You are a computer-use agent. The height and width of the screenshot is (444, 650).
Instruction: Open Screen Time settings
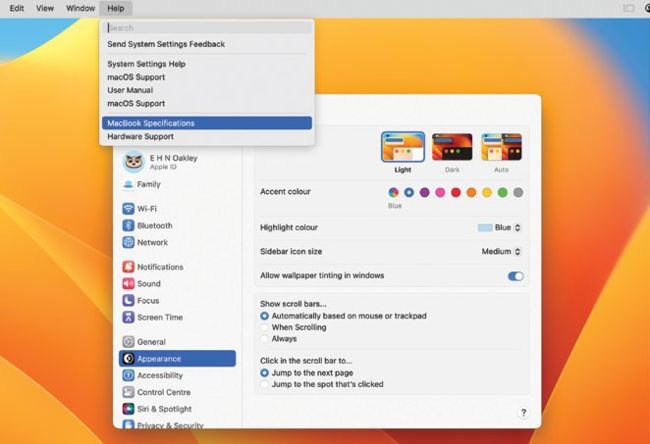160,318
